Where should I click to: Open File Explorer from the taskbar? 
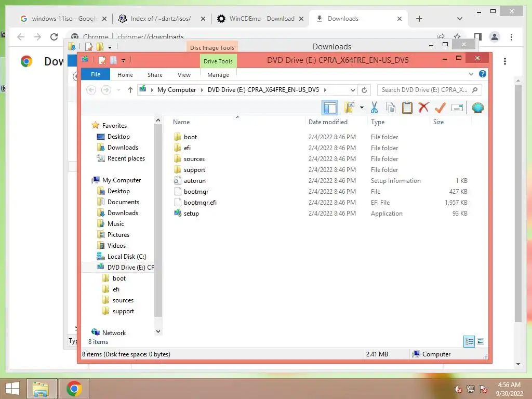pos(41,389)
